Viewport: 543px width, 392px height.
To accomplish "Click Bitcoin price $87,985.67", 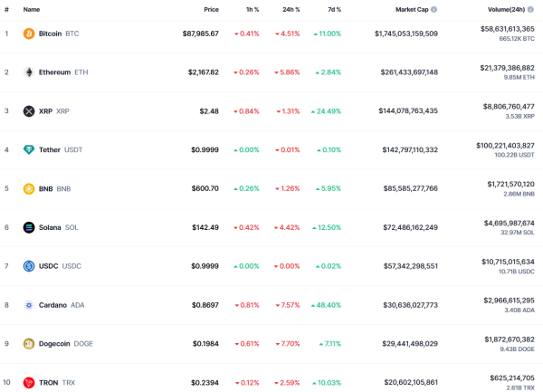I will pos(201,33).
